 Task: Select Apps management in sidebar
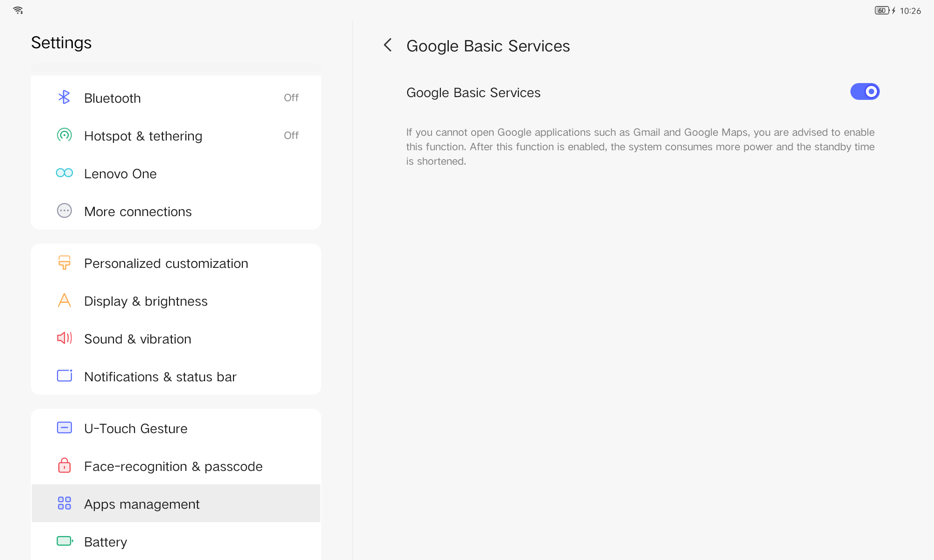click(x=142, y=504)
